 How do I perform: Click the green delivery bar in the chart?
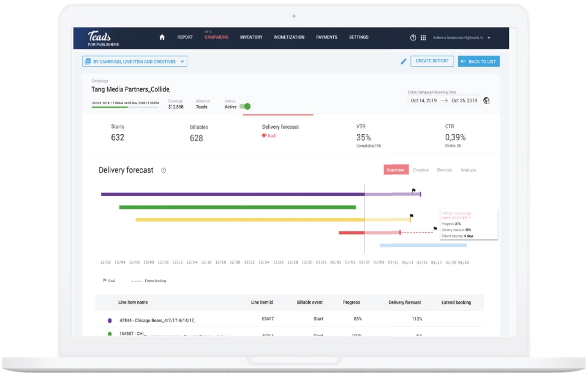click(x=237, y=207)
